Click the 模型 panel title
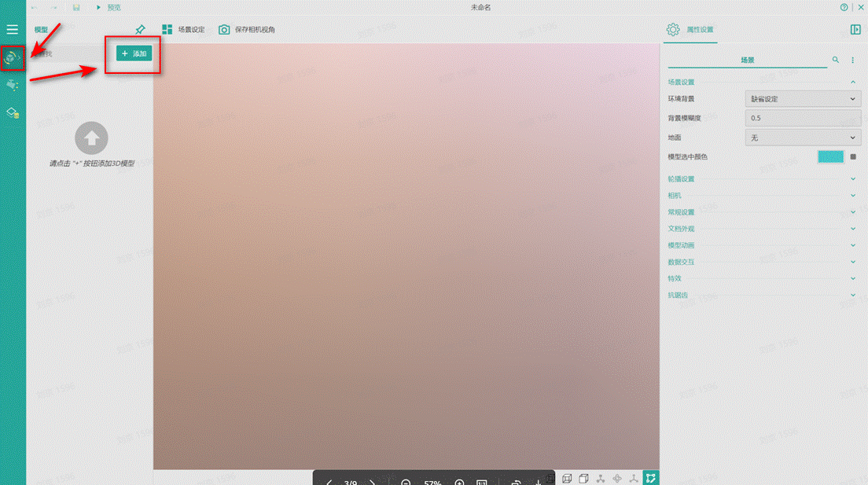This screenshot has height=485, width=868. click(x=41, y=29)
